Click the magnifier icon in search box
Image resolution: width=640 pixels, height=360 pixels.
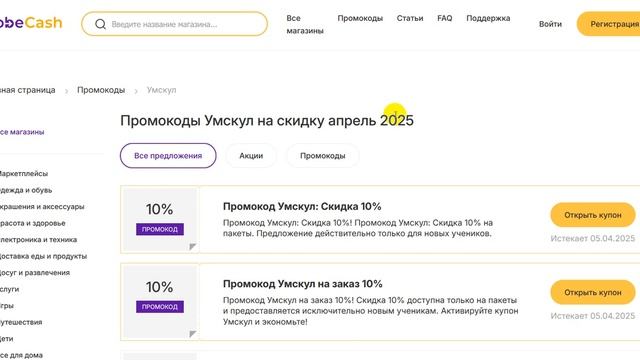point(100,24)
